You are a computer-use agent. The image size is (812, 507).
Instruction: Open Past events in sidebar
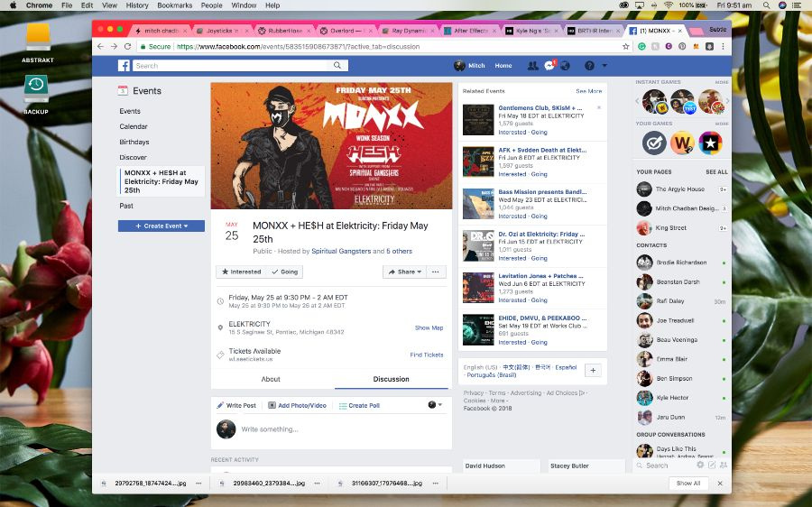126,206
